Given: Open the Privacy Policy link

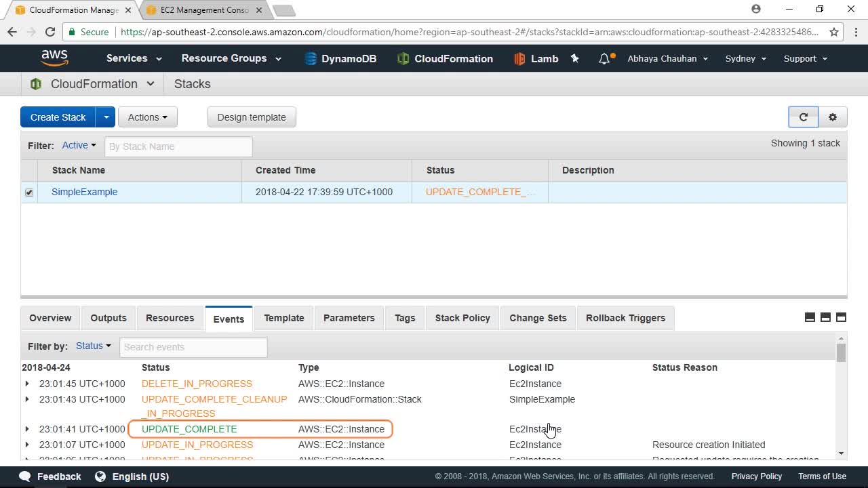Looking at the screenshot, I should point(757,476).
